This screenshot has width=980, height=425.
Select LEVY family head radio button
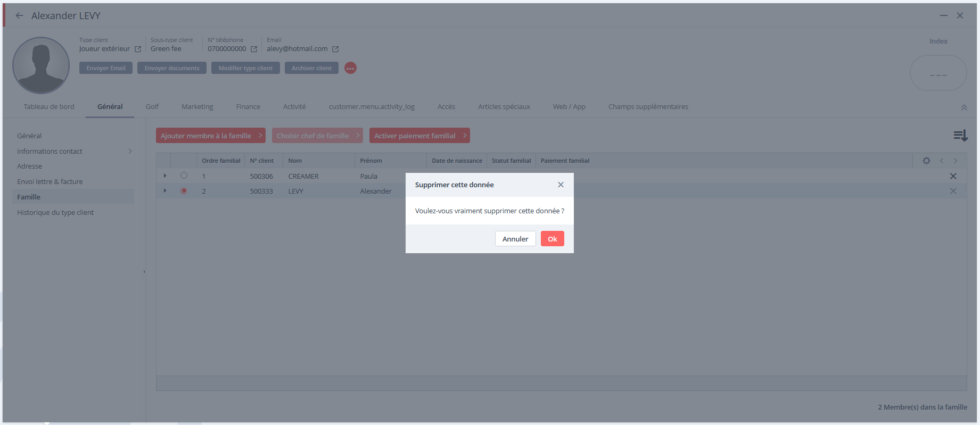184,190
